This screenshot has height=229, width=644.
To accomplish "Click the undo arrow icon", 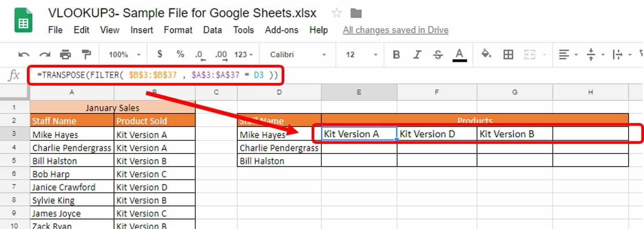I will coord(24,55).
